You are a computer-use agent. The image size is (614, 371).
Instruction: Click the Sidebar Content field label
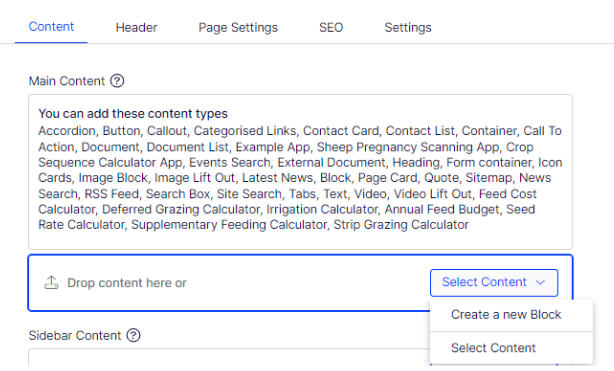pos(75,336)
